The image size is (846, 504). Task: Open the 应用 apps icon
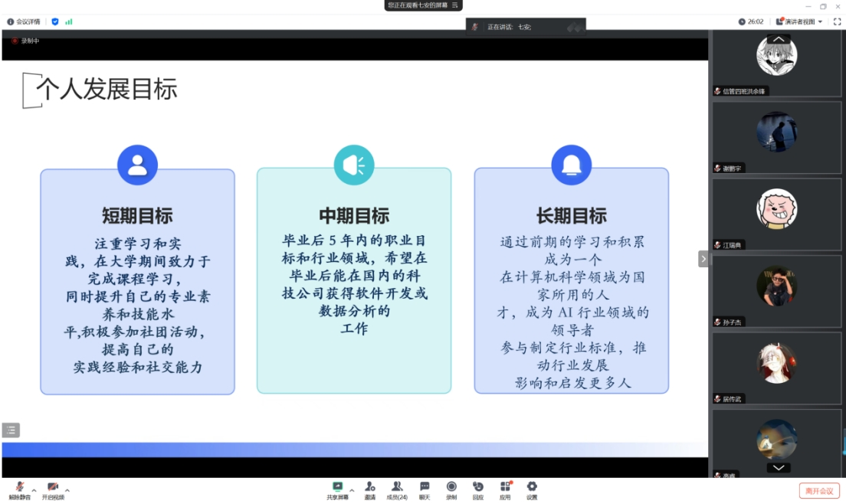pos(505,487)
